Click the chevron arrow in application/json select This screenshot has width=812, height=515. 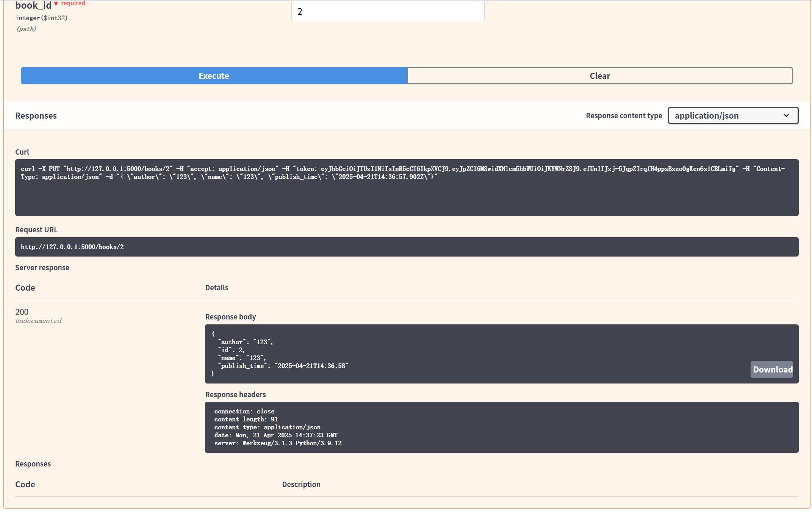coord(786,116)
